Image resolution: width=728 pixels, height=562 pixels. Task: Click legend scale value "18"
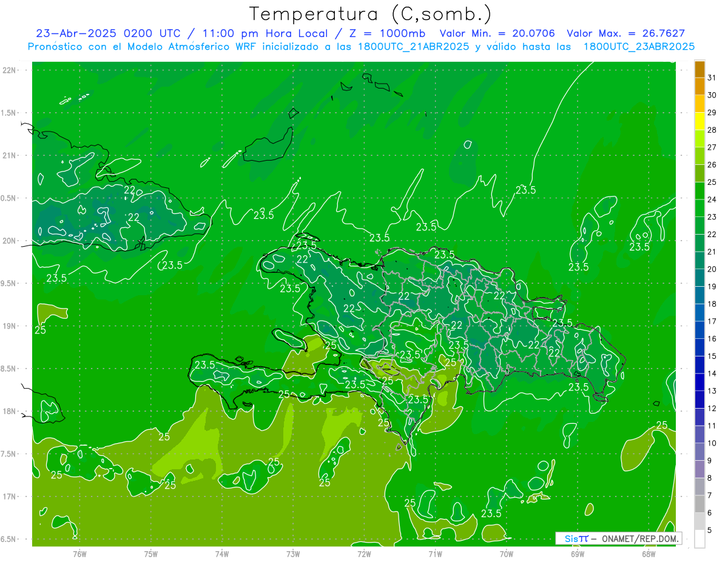coord(712,304)
